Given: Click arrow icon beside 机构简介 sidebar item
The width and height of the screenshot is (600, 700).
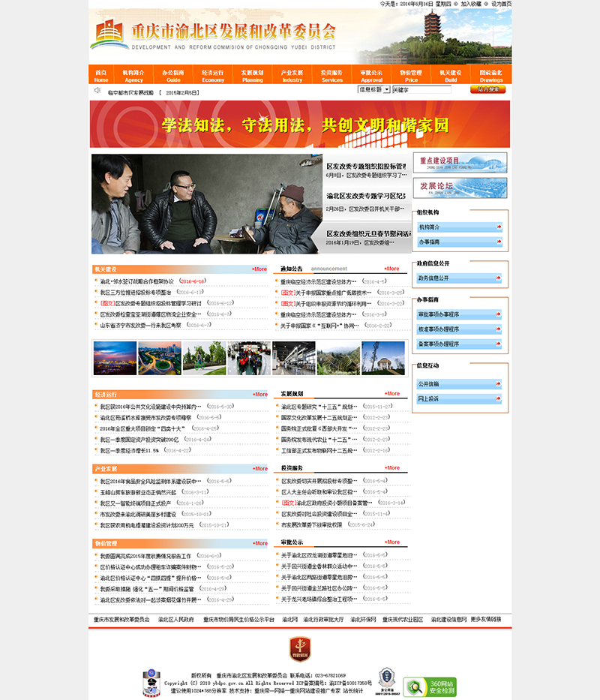Looking at the screenshot, I should point(499,227).
